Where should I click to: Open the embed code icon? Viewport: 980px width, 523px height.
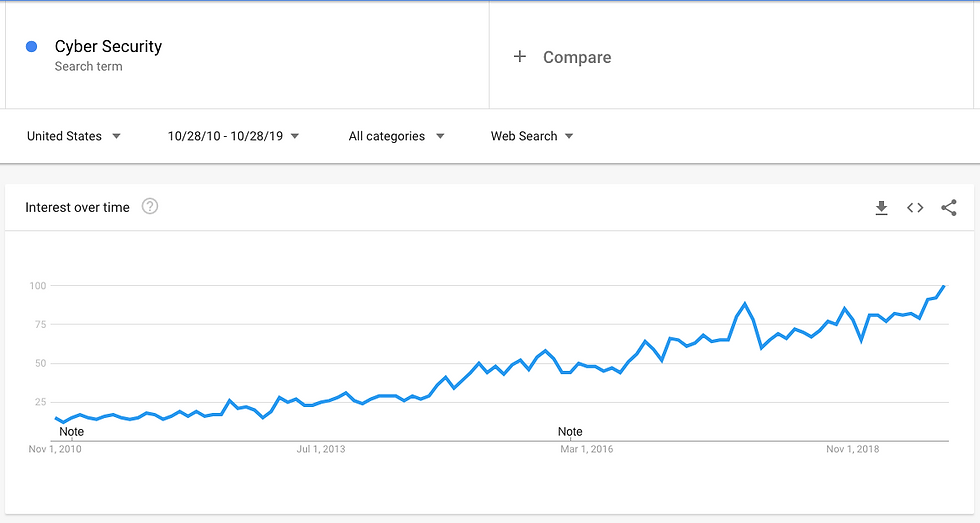(x=915, y=207)
